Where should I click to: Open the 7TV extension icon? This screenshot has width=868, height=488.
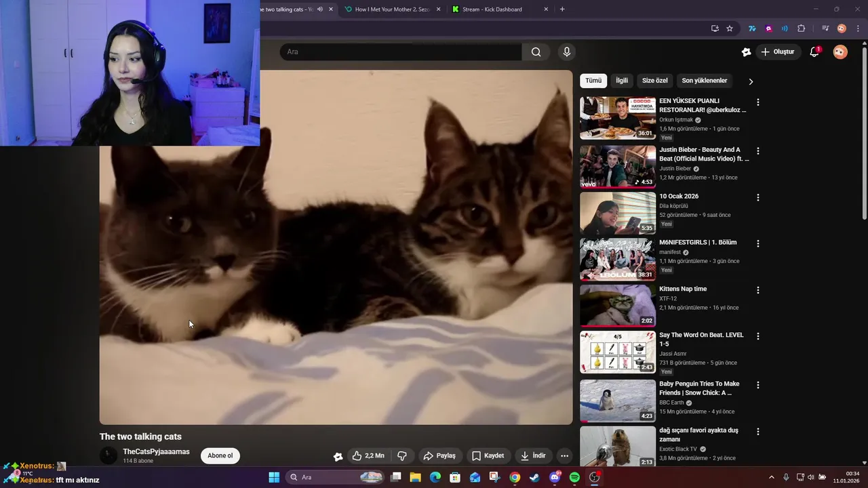pos(752,28)
